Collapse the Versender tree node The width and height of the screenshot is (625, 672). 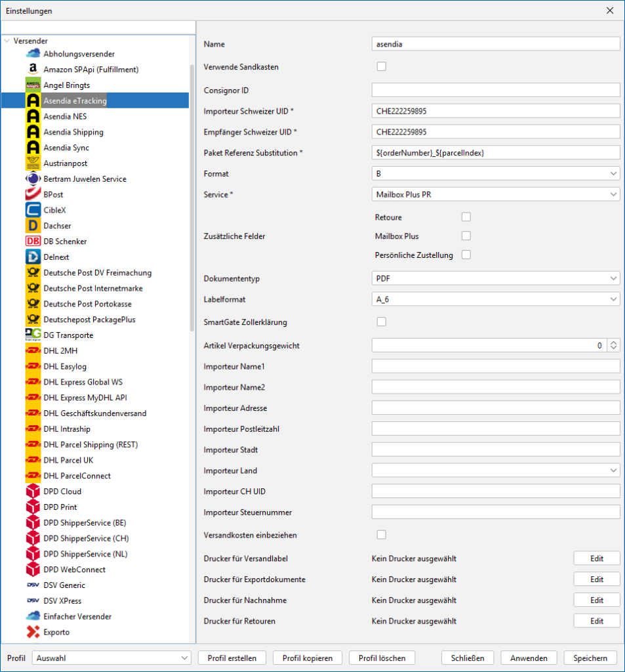point(7,41)
